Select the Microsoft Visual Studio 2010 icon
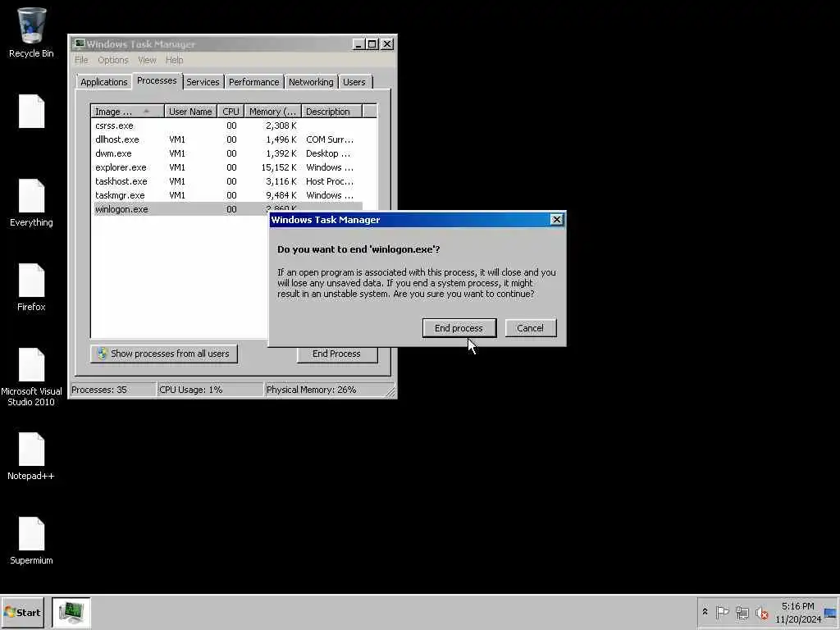This screenshot has width=840, height=630. tap(31, 377)
